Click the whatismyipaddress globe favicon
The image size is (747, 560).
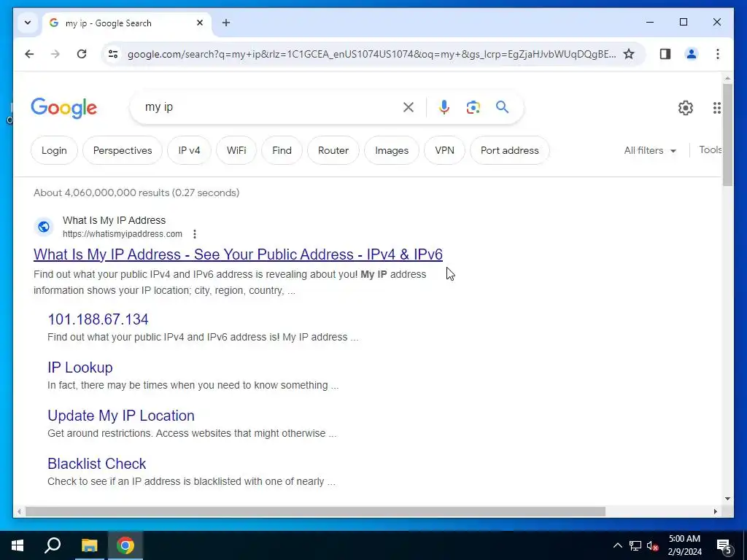coord(44,227)
